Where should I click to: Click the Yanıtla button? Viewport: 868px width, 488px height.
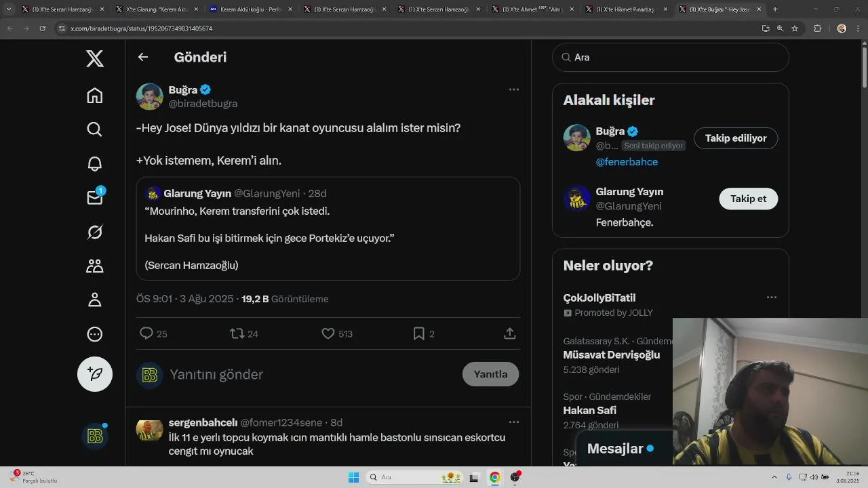[491, 374]
